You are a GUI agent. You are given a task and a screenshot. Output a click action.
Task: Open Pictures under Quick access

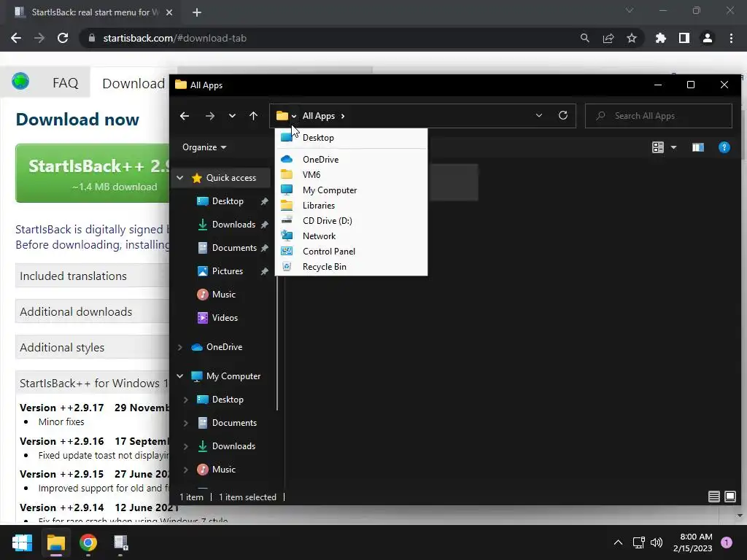(228, 271)
